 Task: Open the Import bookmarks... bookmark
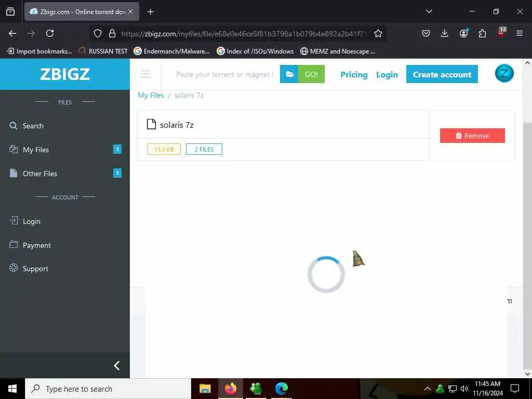(40, 51)
